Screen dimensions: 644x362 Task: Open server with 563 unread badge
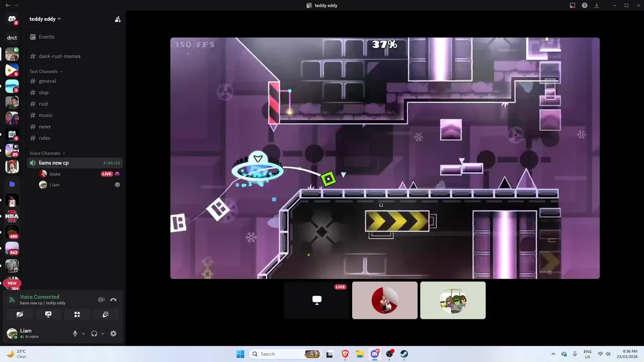[x=12, y=248]
